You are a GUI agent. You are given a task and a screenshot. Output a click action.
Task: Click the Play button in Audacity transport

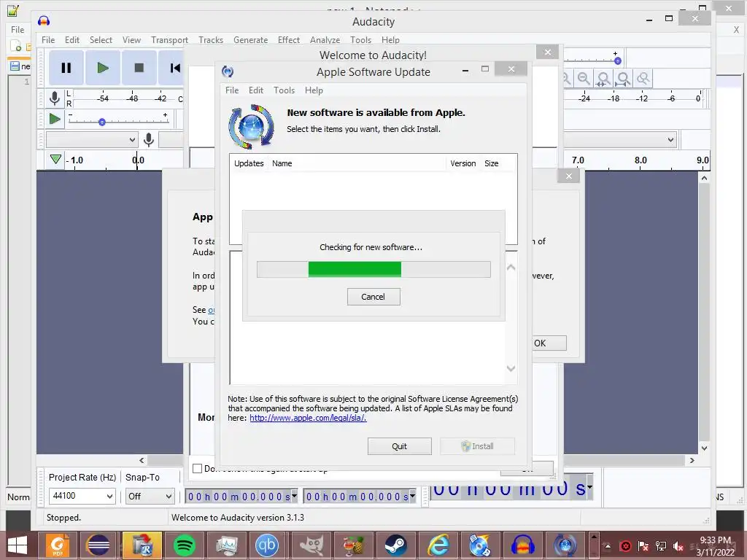[x=102, y=68]
